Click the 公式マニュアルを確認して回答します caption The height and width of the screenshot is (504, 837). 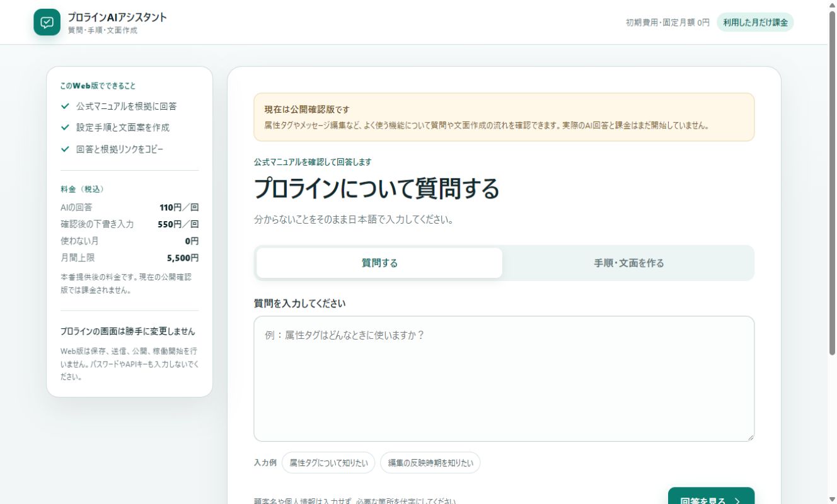(x=313, y=162)
